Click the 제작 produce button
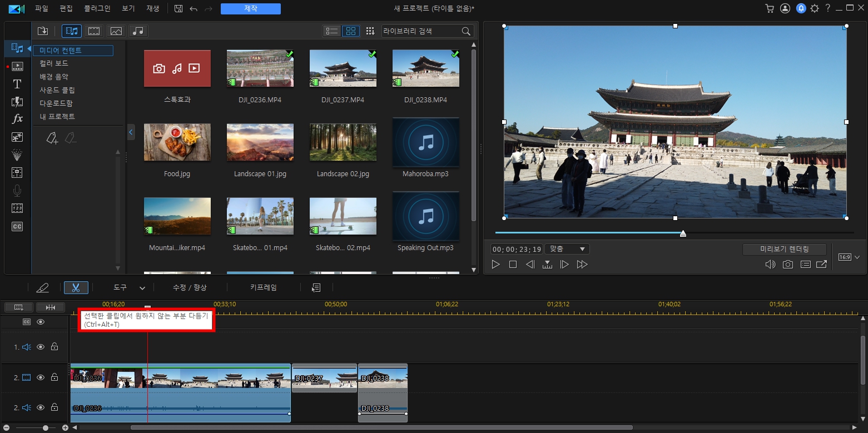 [251, 9]
